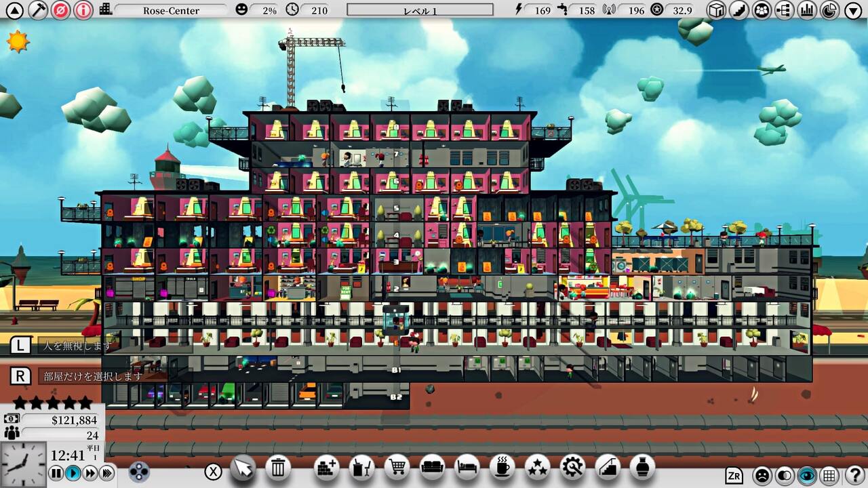Click the X cancel button
This screenshot has height=488, width=868.
pos(213,472)
